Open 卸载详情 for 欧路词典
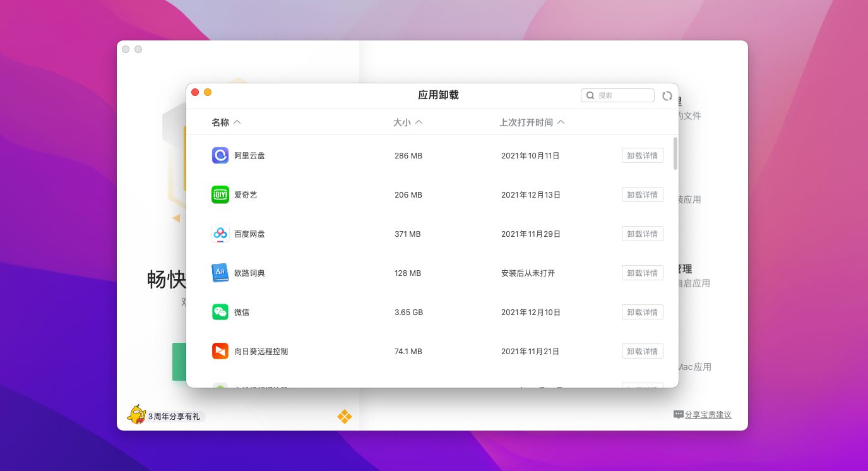The height and width of the screenshot is (471, 868). [x=642, y=273]
